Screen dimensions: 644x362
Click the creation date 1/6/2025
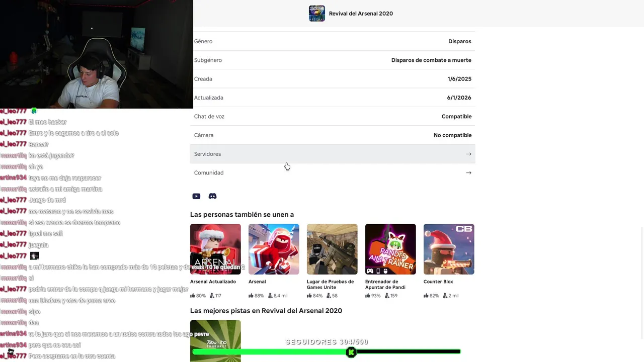pyautogui.click(x=459, y=79)
